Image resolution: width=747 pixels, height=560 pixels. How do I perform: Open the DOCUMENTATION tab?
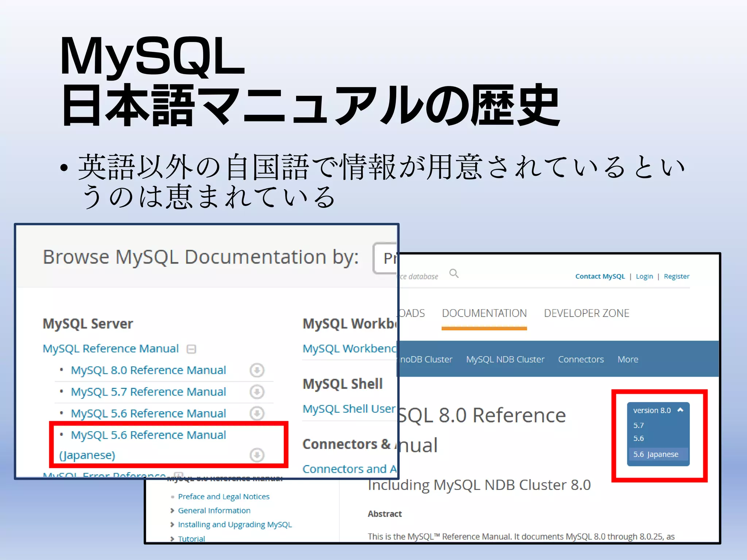tap(484, 313)
